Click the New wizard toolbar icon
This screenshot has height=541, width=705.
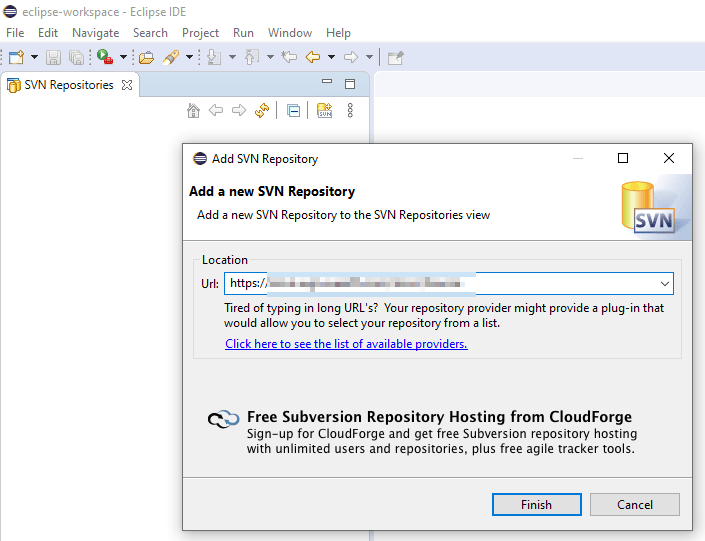[x=16, y=58]
